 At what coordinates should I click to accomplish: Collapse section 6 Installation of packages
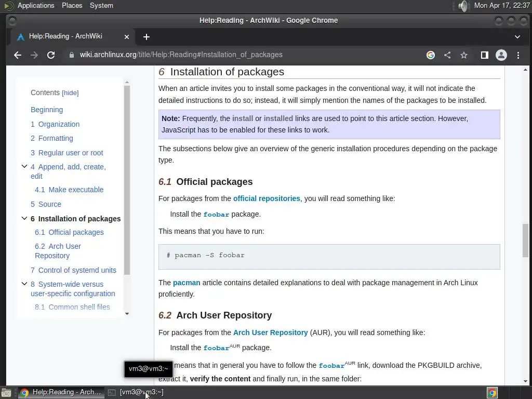24,219
